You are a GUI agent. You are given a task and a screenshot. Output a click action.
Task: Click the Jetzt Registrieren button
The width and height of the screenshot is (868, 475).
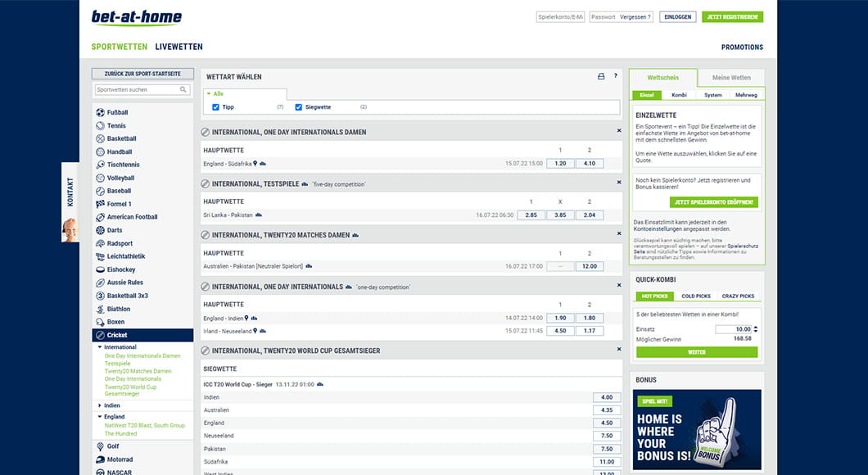[732, 17]
